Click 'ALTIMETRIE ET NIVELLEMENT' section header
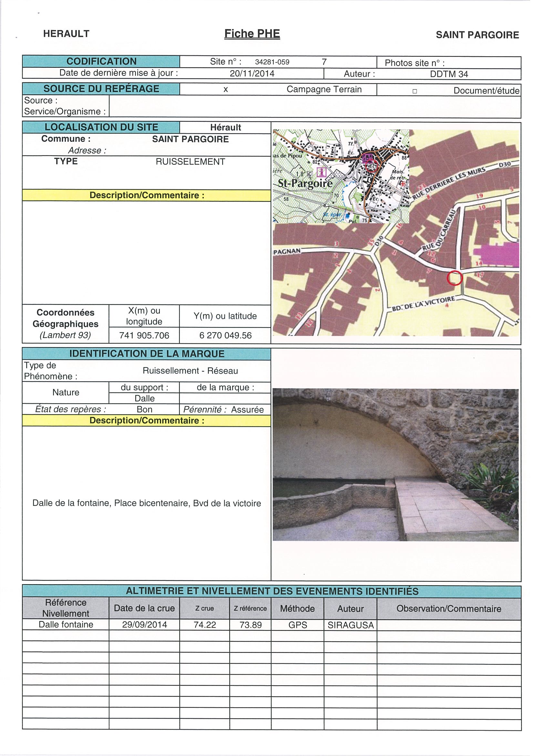This screenshot has height=756, width=534. [x=272, y=591]
